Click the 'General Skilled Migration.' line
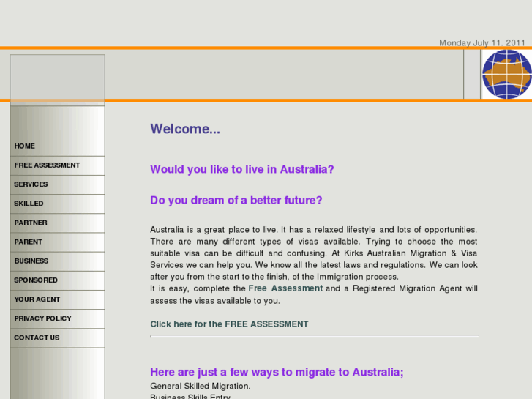The image size is (532, 399). (201, 386)
